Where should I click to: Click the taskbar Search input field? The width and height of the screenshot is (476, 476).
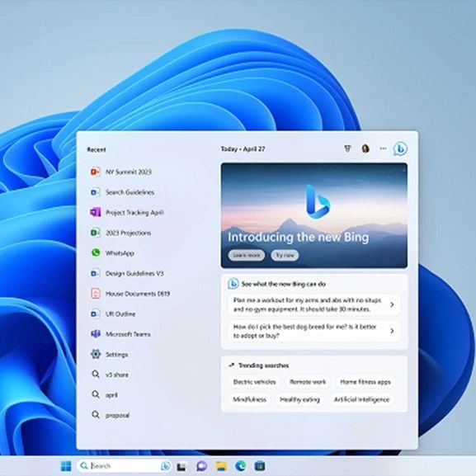(125, 466)
